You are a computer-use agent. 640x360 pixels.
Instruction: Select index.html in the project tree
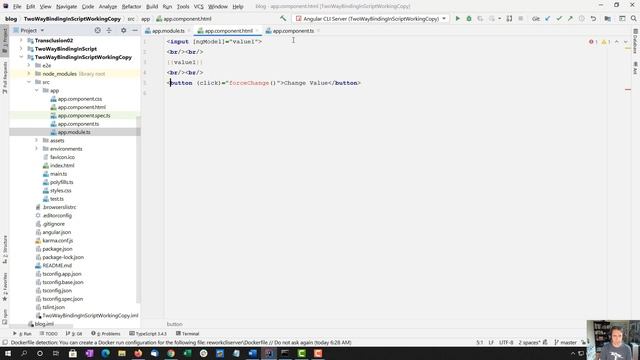(x=62, y=165)
